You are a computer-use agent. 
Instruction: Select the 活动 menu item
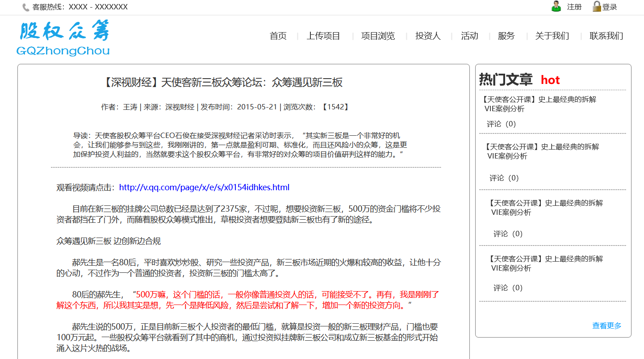(x=469, y=36)
